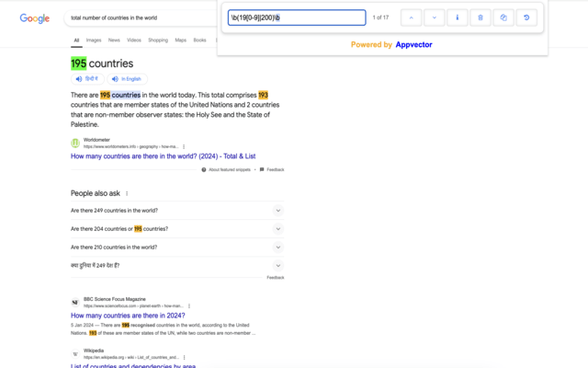Go to previous regex match

[412, 17]
